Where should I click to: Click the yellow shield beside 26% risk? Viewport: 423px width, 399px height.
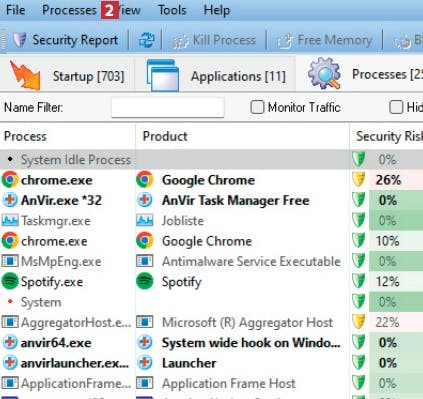(x=359, y=180)
